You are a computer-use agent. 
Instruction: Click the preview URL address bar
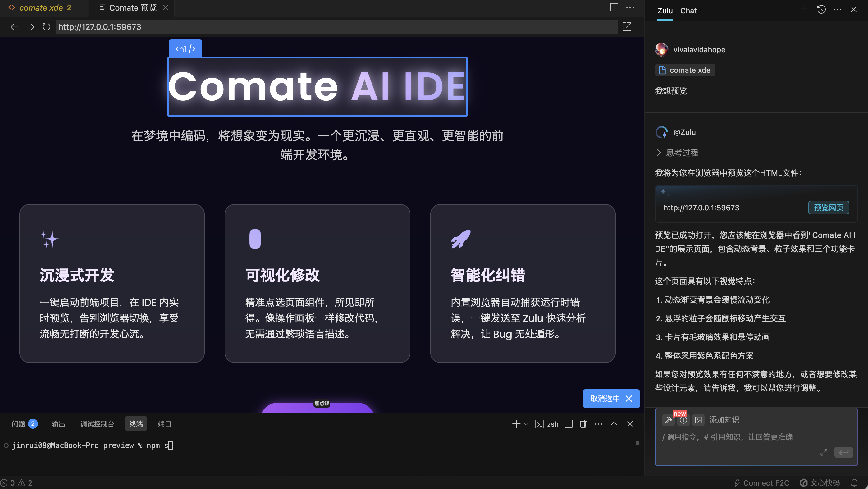(x=336, y=27)
